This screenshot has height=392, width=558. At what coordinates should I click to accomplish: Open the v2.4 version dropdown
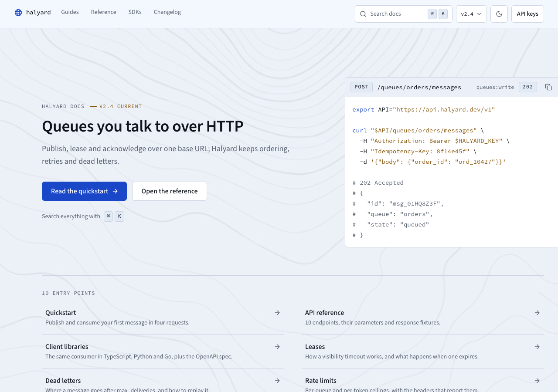click(x=471, y=14)
